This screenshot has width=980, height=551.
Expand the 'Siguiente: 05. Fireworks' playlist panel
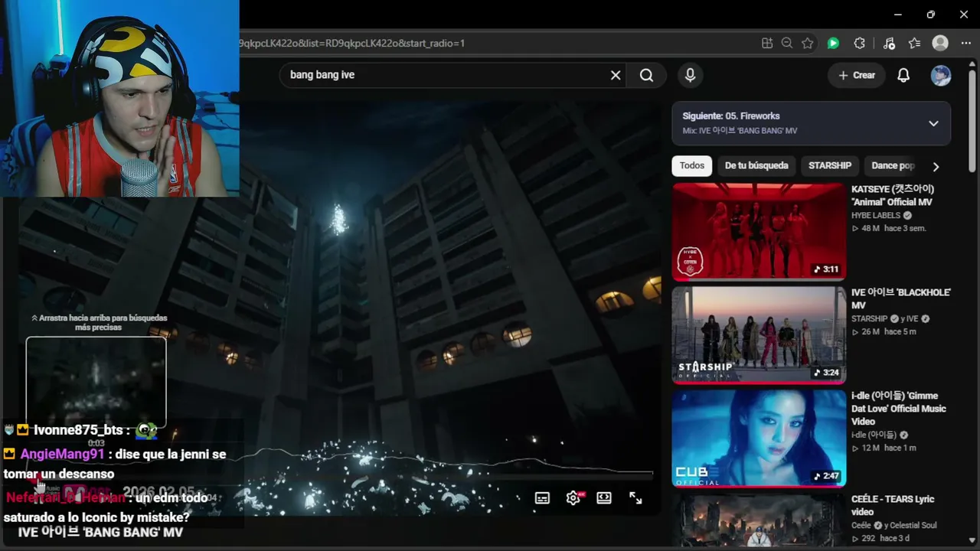[x=933, y=123]
